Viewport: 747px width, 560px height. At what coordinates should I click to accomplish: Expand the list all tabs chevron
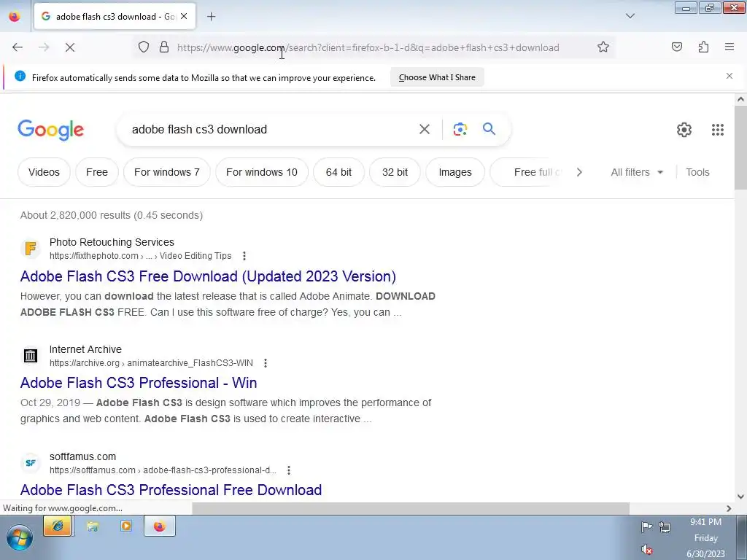point(630,16)
